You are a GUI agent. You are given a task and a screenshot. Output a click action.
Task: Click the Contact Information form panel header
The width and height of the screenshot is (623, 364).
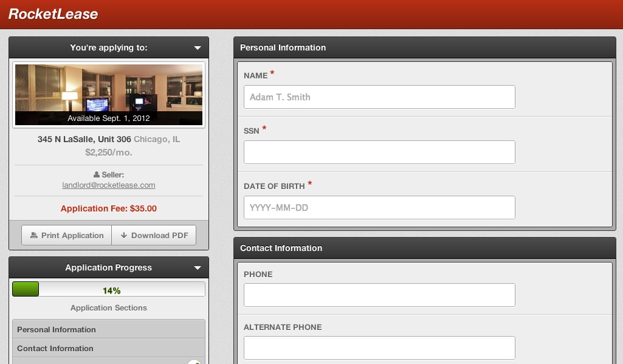(425, 248)
